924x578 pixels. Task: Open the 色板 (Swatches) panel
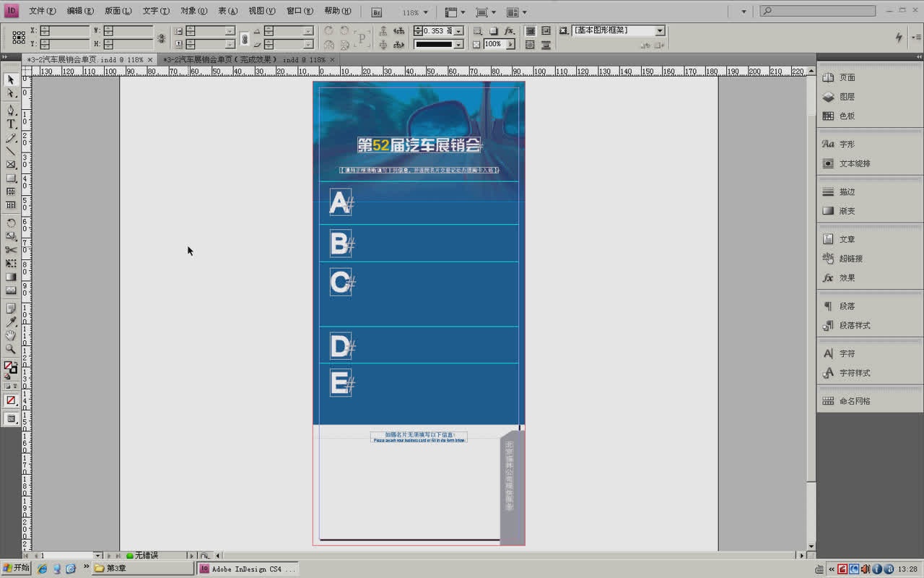tap(847, 116)
